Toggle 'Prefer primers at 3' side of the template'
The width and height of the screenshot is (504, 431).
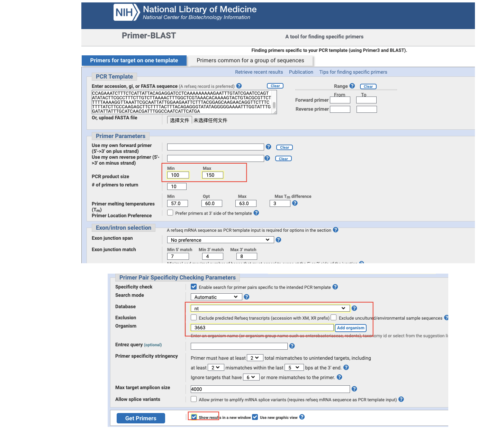[170, 213]
